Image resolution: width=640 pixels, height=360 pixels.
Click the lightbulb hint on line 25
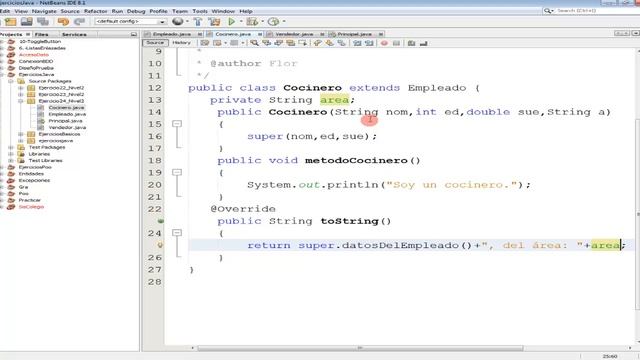click(160, 245)
